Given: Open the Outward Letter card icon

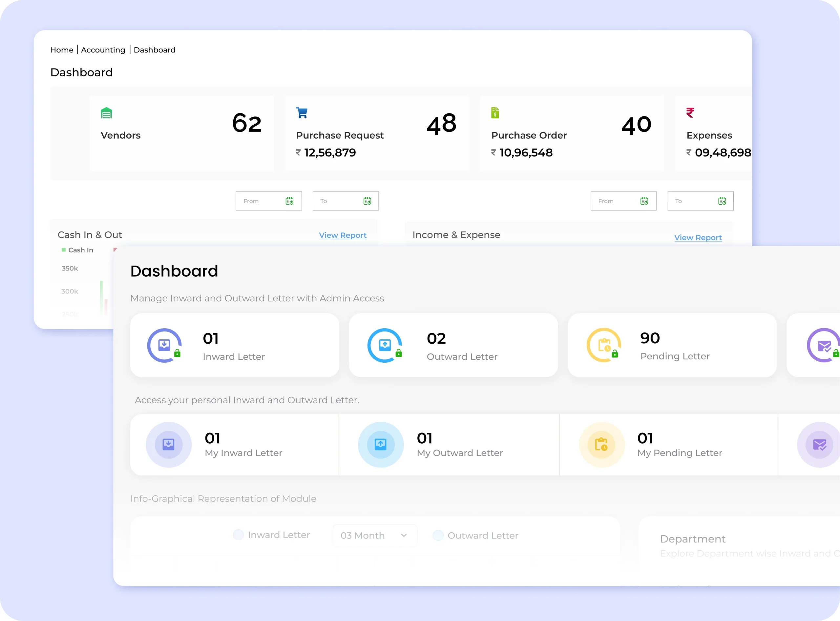Looking at the screenshot, I should 385,345.
